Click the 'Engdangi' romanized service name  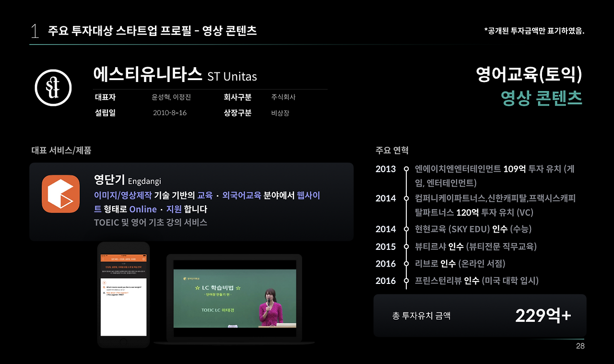tap(144, 181)
